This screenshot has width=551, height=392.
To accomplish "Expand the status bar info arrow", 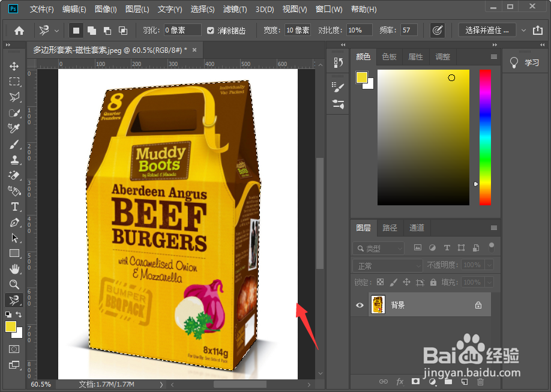I will 161,384.
